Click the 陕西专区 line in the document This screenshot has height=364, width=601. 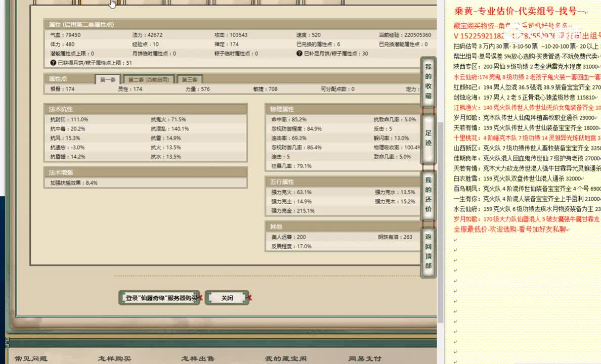(527, 67)
